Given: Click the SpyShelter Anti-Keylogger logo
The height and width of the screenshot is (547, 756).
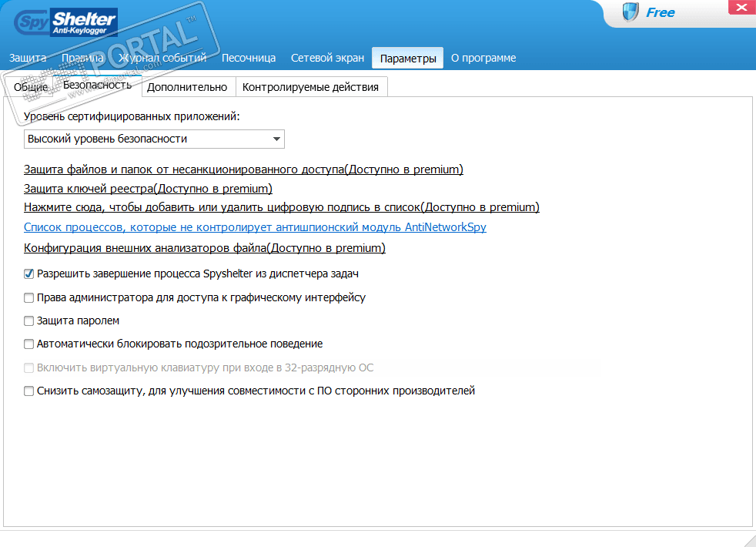Looking at the screenshot, I should click(66, 22).
